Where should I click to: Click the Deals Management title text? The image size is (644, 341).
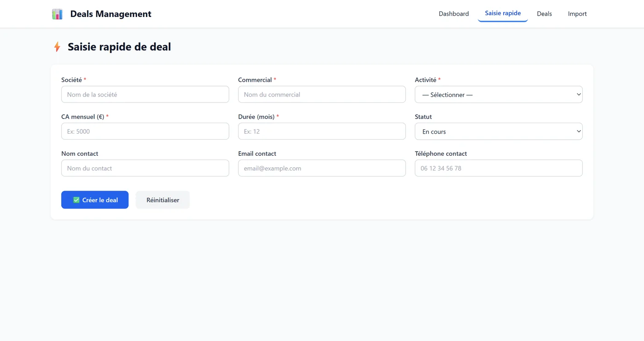coord(111,14)
